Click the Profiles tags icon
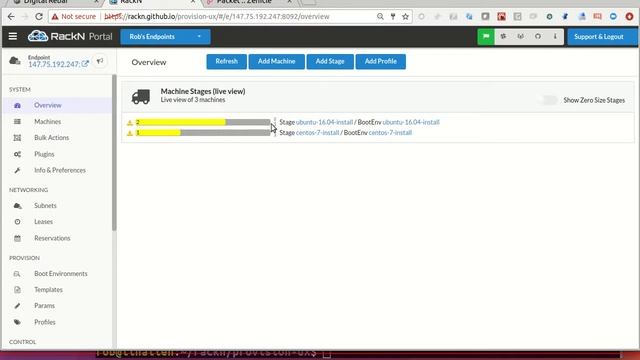 (17, 322)
